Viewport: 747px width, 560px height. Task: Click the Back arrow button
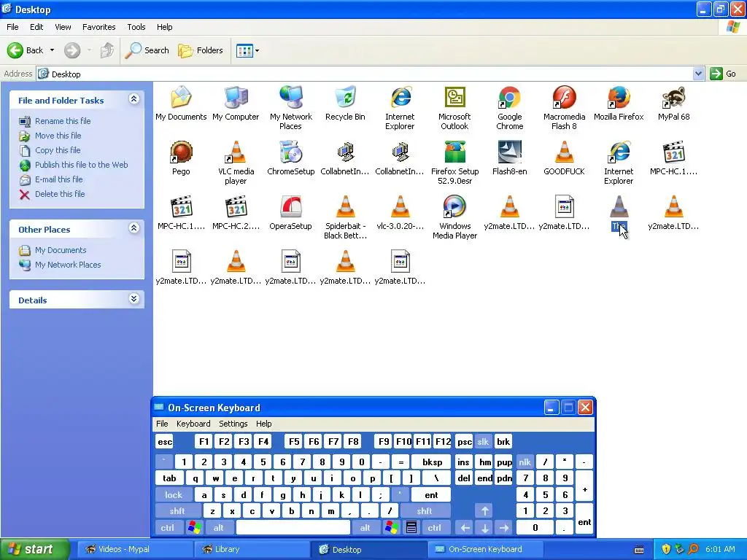click(26, 50)
